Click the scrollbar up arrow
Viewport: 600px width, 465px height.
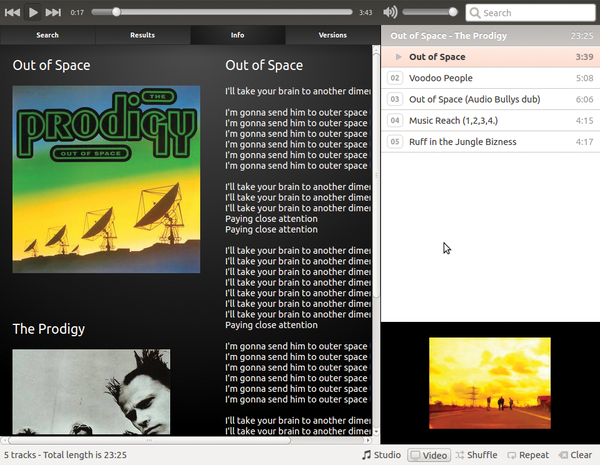click(376, 49)
